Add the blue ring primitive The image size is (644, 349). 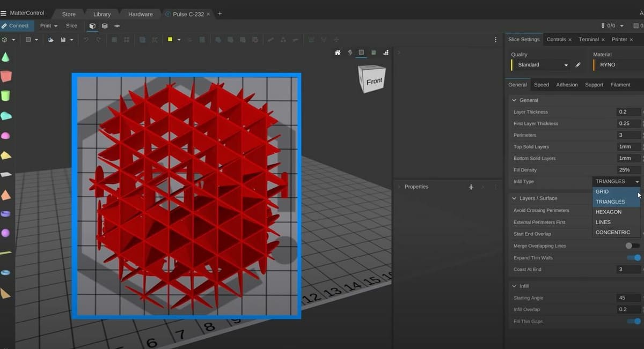(x=5, y=272)
